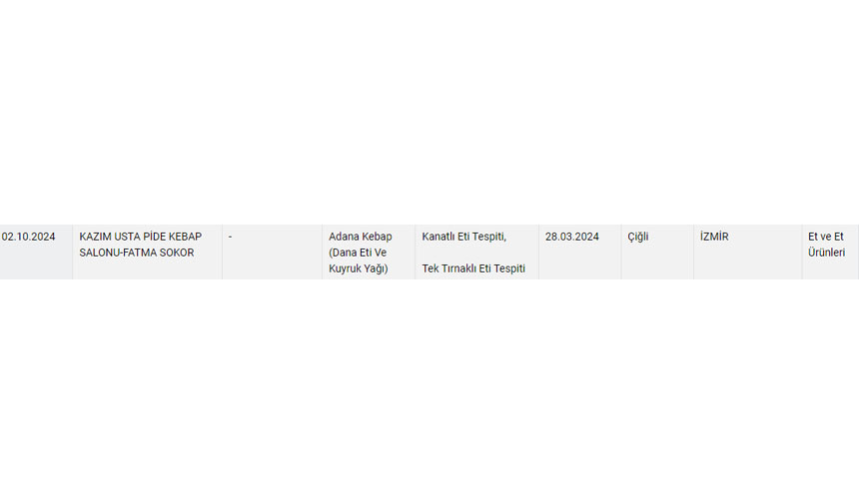Click the word Kuyruk
The height and width of the screenshot is (504, 859).
tap(346, 268)
